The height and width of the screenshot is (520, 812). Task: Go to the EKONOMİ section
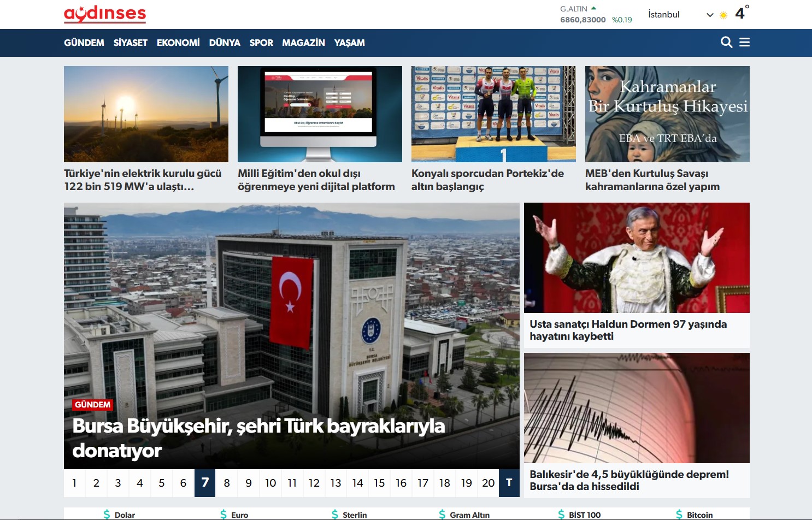[x=178, y=43]
